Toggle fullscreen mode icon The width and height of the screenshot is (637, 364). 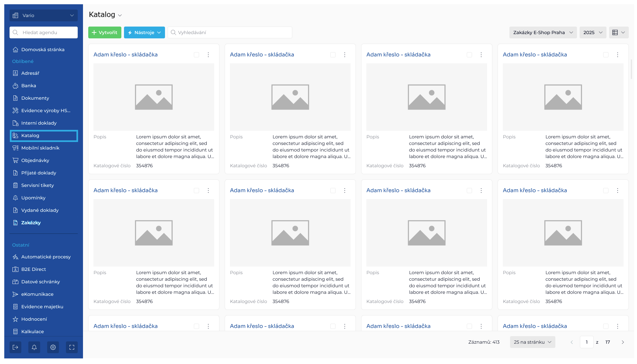[x=72, y=347]
